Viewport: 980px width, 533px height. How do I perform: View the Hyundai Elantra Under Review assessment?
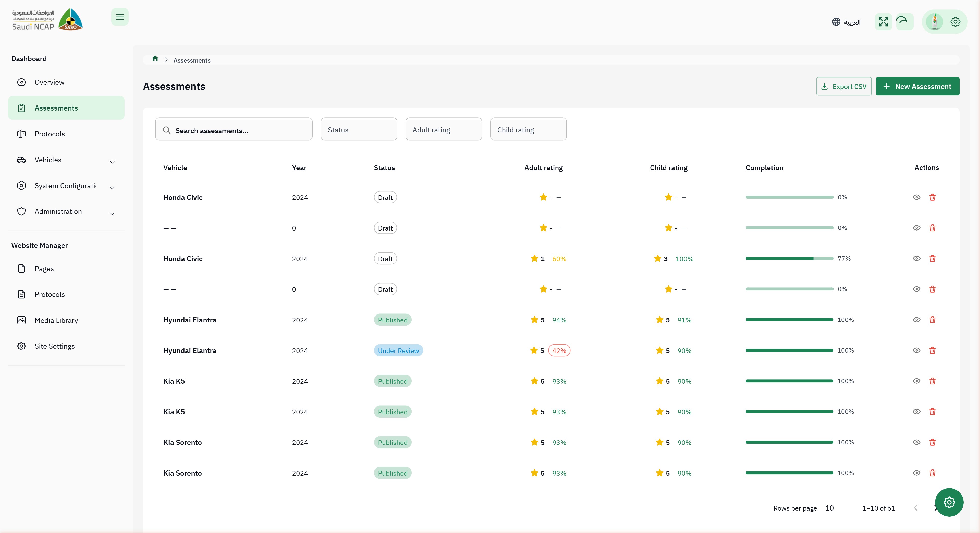917,350
